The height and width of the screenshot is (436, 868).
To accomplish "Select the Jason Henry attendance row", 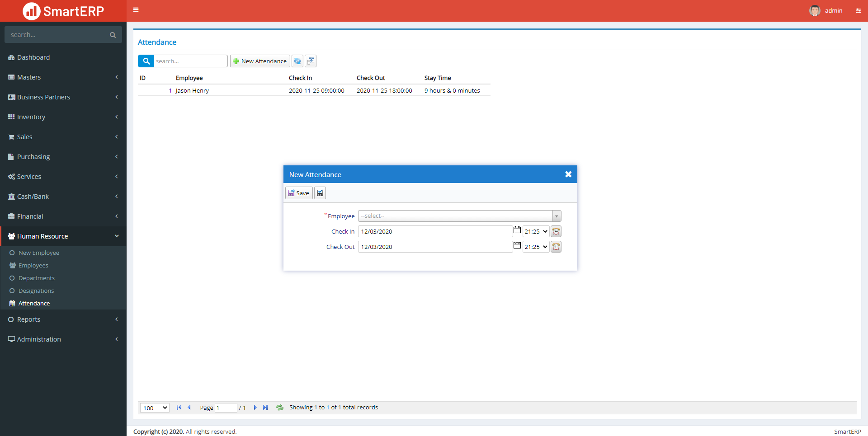I will tap(193, 90).
